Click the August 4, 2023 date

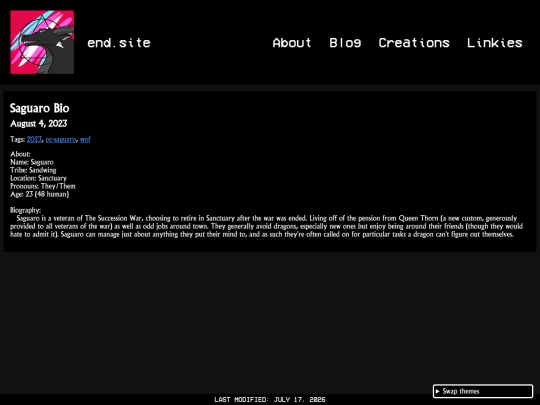tap(39, 124)
